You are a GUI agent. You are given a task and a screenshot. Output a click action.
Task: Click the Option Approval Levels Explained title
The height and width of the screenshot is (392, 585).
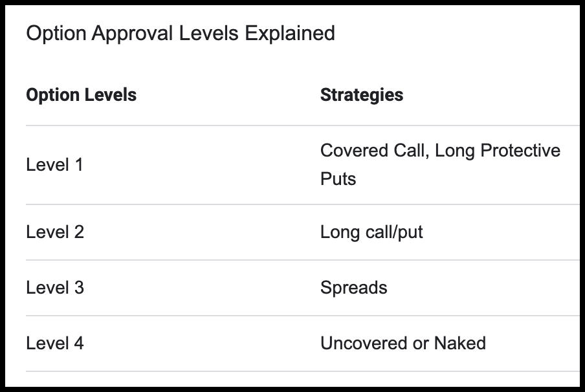click(181, 34)
